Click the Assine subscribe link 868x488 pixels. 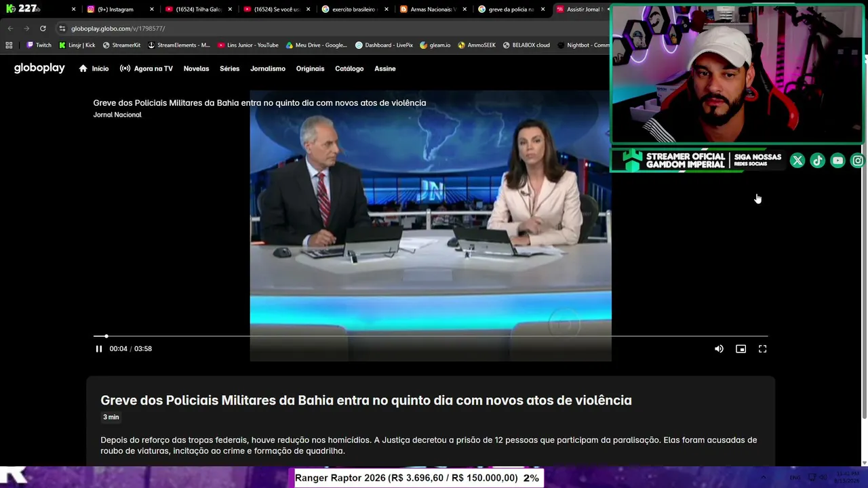tap(384, 68)
